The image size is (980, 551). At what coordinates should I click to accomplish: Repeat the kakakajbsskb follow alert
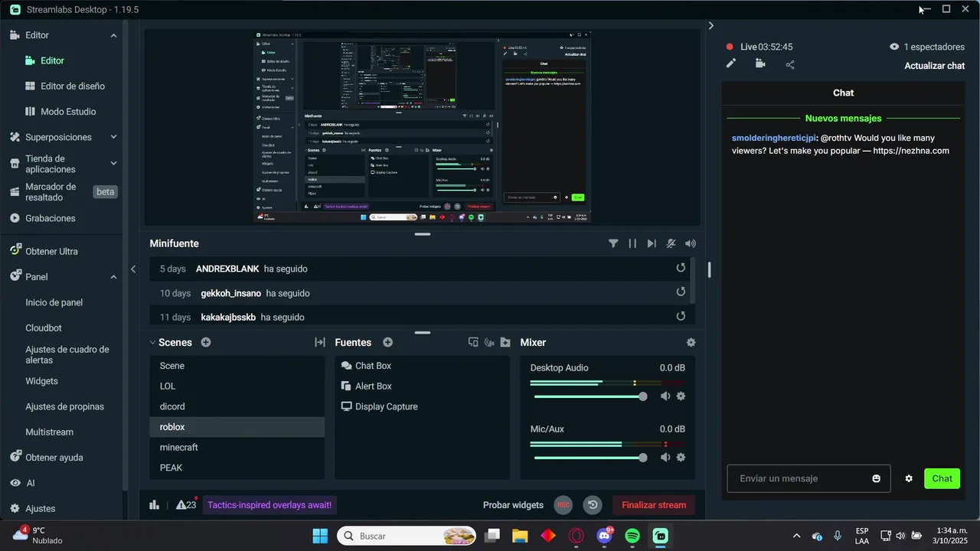(681, 316)
